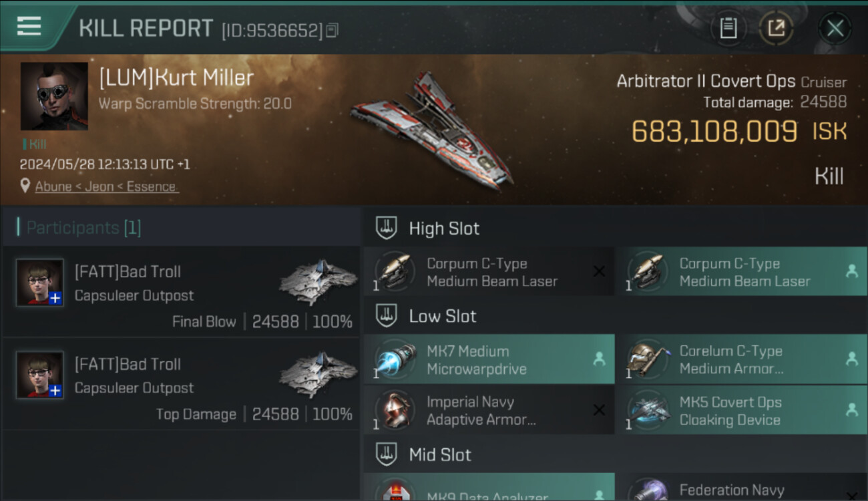This screenshot has width=868, height=501.
Task: Click the Arbitrator II Covert Ops ship image
Action: point(433,128)
